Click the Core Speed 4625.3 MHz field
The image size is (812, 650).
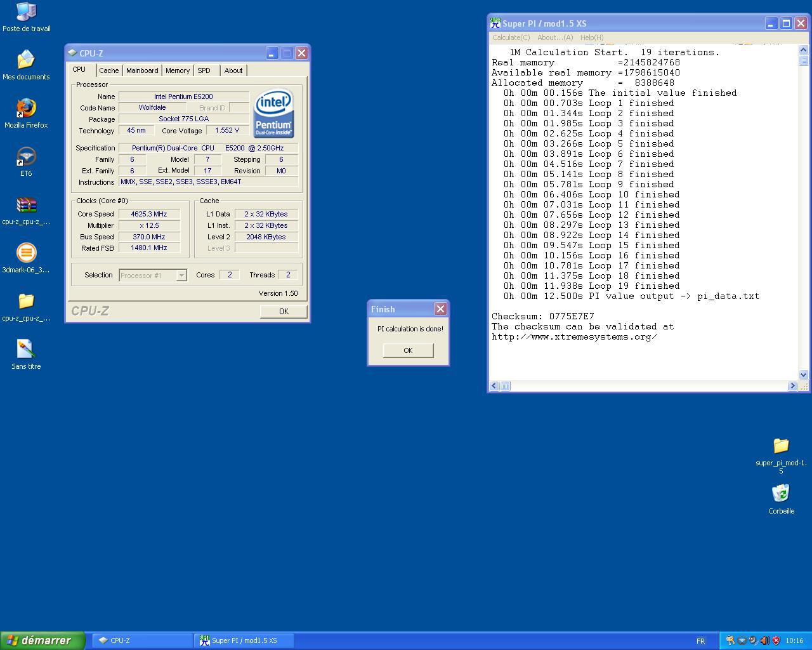pos(149,214)
